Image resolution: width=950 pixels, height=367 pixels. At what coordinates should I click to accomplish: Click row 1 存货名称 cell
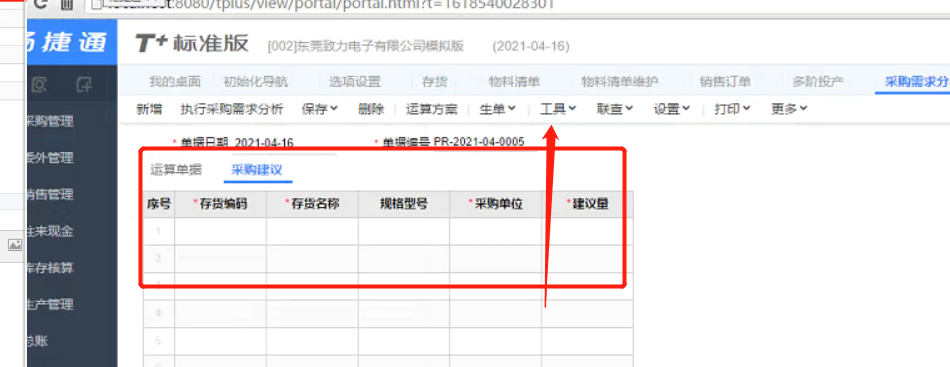click(312, 231)
